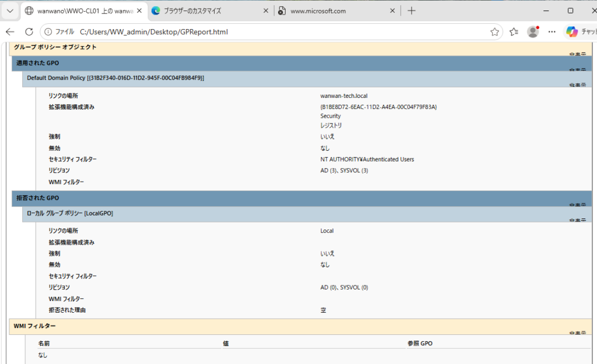Minimize the browser window
Screen dimensions: 597x364
click(546, 10)
